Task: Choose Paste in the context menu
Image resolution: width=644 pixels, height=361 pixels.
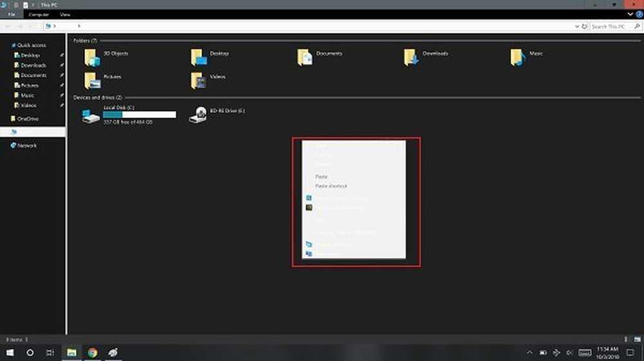Action: pyautogui.click(x=321, y=176)
